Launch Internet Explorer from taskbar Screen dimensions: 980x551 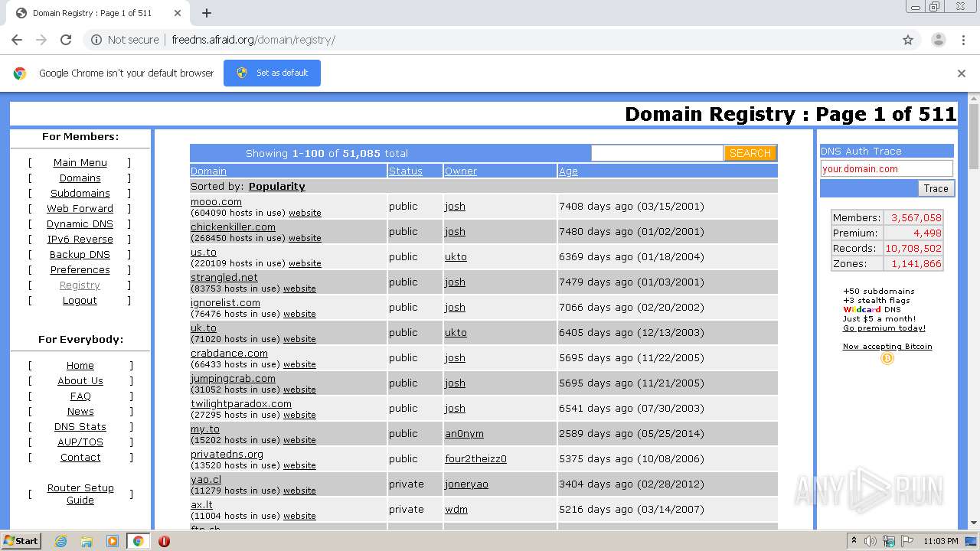[60, 541]
